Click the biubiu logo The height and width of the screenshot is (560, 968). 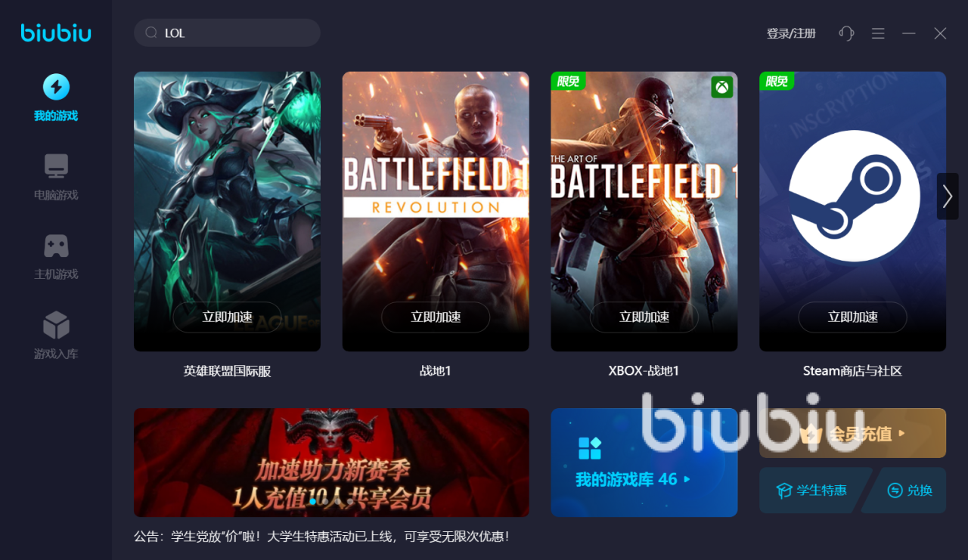coord(56,32)
